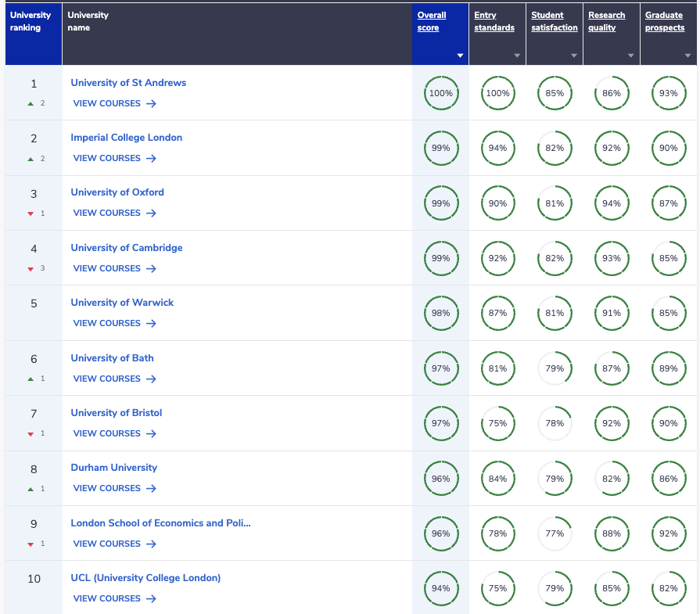View courses for University of Oxford

(x=115, y=214)
